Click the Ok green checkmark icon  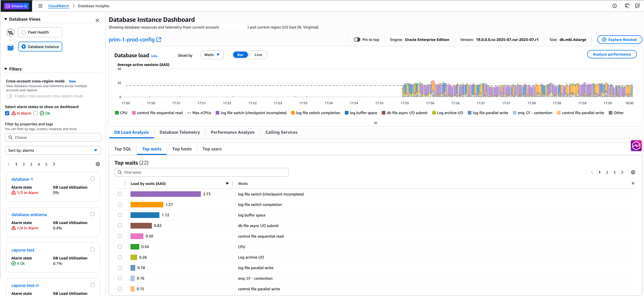coord(42,113)
